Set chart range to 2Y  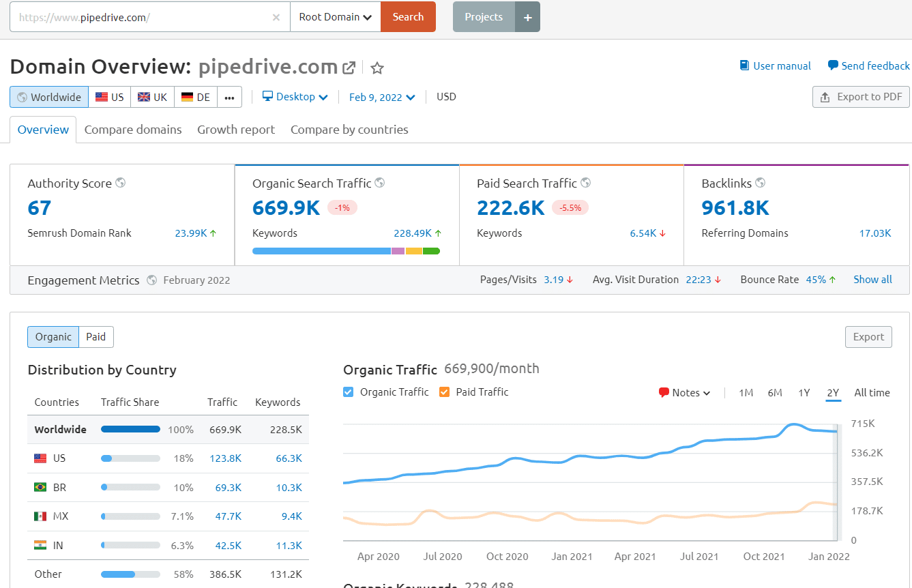[833, 392]
